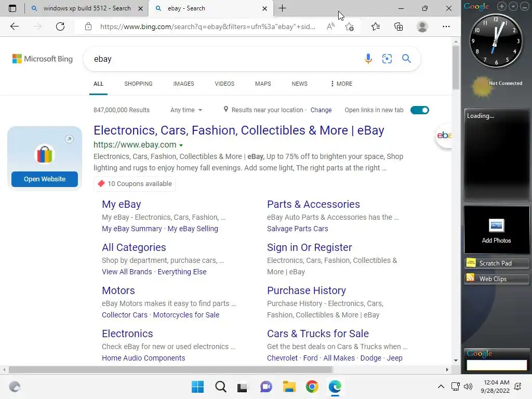Viewport: 532px width, 399px height.
Task: Change the search location
Action: pos(321,110)
